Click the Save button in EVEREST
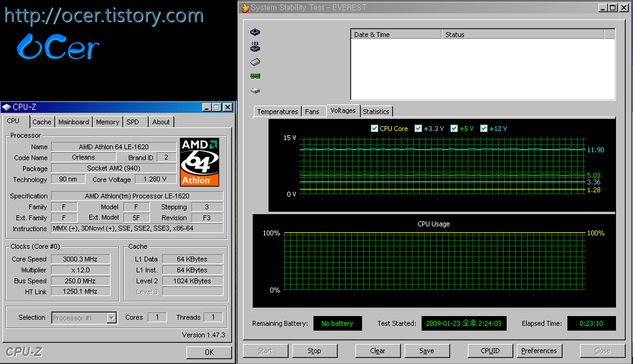The height and width of the screenshot is (364, 633). 426,351
